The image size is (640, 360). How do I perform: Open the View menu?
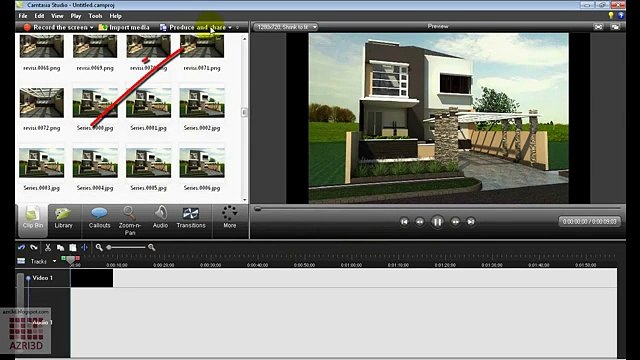57,16
